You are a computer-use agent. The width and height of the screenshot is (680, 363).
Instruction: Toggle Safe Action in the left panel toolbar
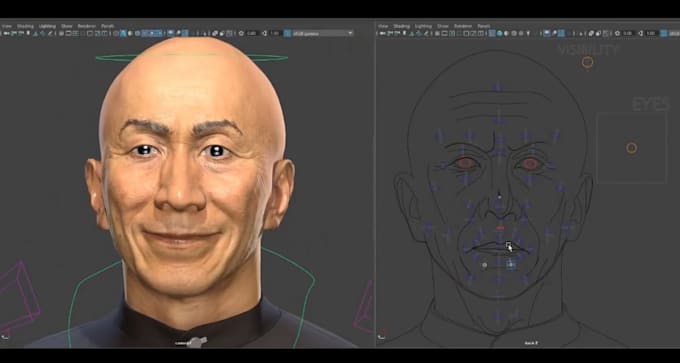click(97, 33)
